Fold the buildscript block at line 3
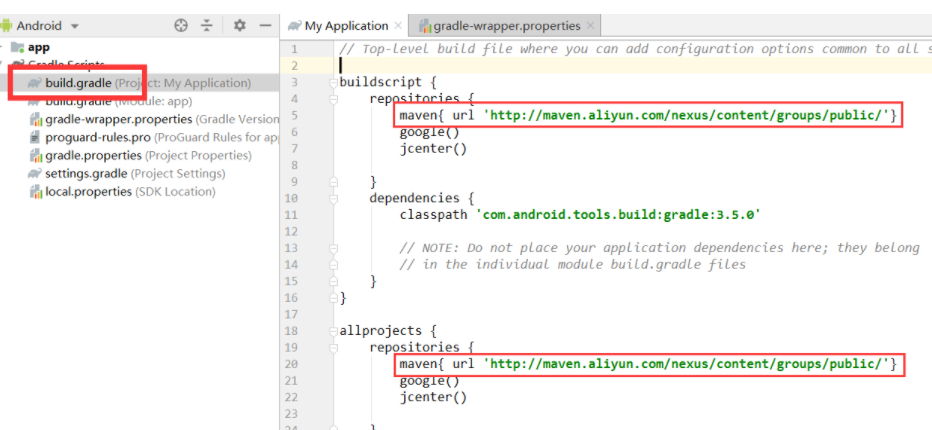932x430 pixels. pyautogui.click(x=333, y=82)
